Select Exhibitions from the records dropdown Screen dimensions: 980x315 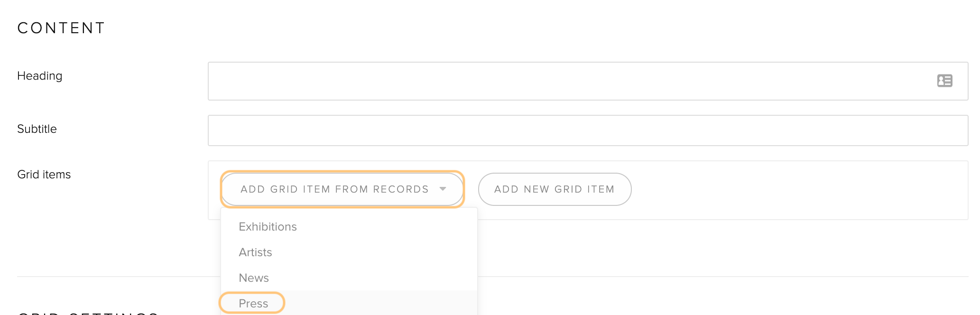coord(268,227)
